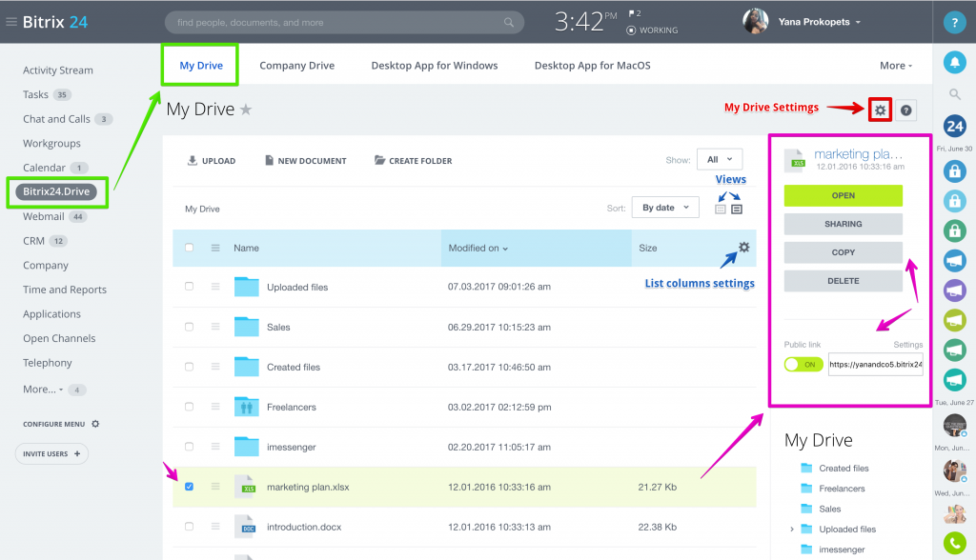Check the box for Uploaded files folder
Viewport: 976px width, 560px height.
pos(190,287)
